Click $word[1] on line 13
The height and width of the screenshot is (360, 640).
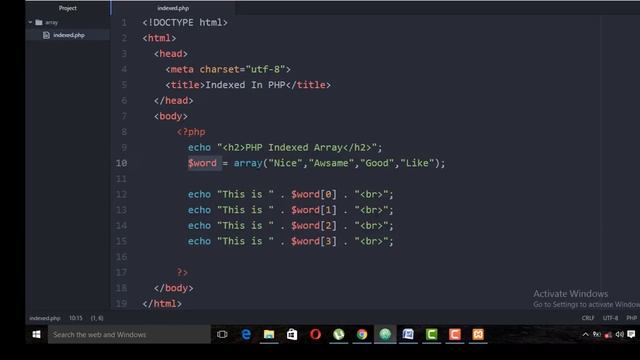pos(314,210)
